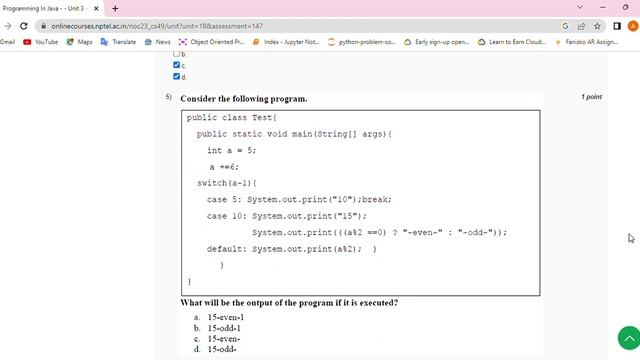Go forward in browser history

pos(7,26)
